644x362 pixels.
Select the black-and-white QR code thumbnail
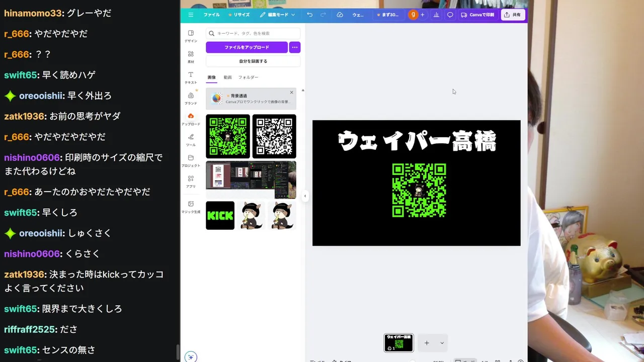pyautogui.click(x=274, y=136)
